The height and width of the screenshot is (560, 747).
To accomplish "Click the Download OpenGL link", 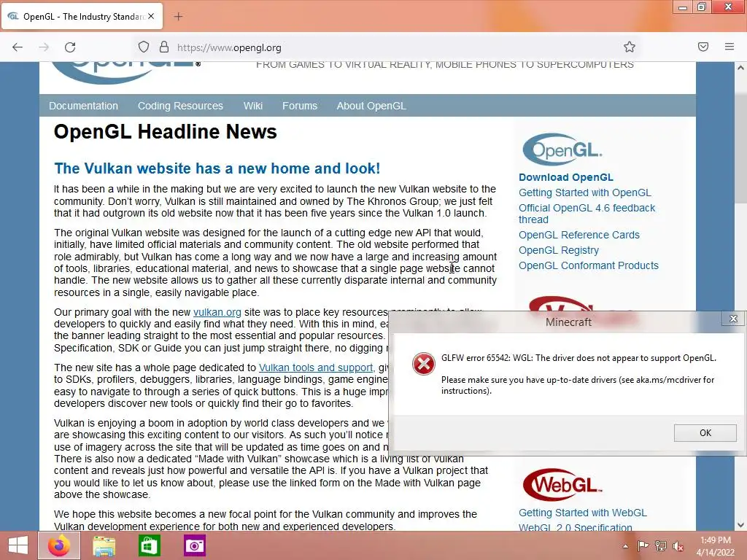I will pos(566,177).
